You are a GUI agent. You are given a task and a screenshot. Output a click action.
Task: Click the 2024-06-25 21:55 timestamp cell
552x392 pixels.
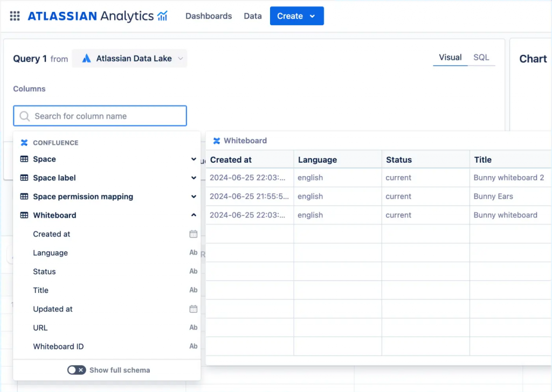[x=250, y=196]
